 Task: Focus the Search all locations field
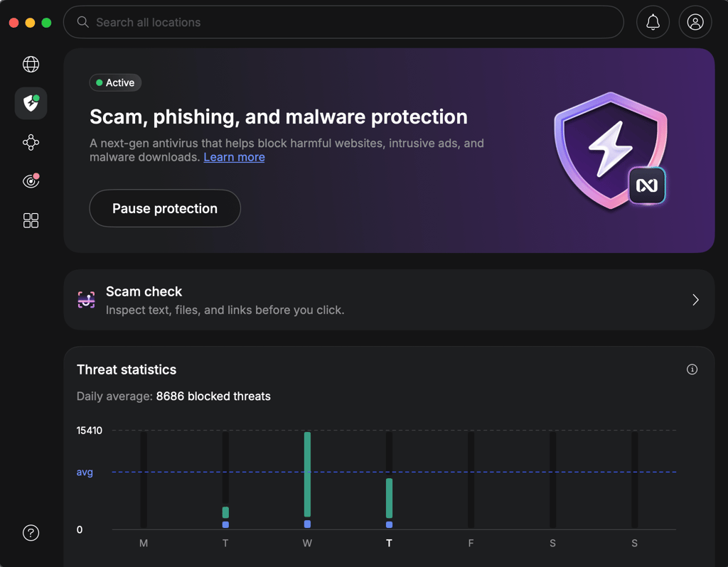tap(343, 22)
